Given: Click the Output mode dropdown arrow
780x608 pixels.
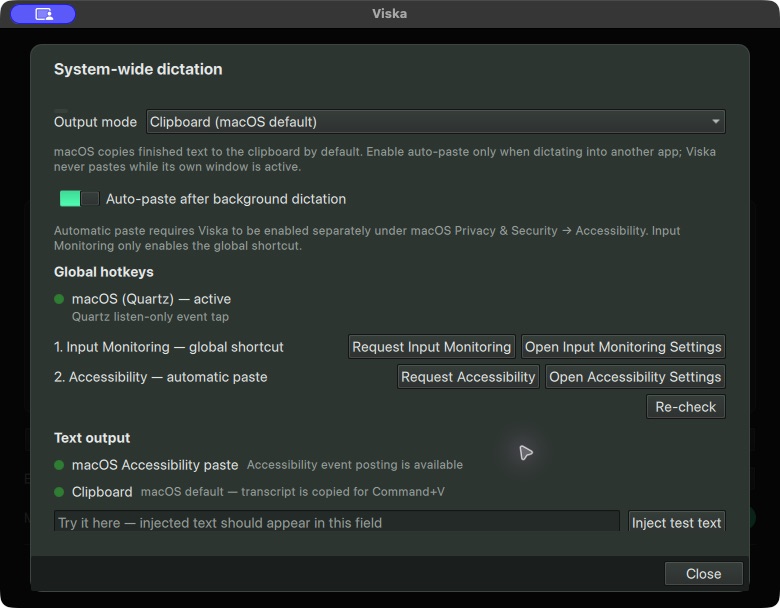Looking at the screenshot, I should (715, 121).
